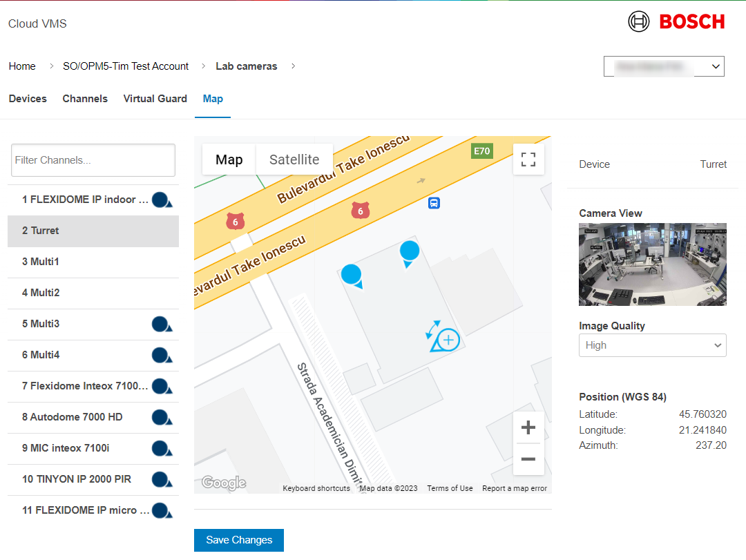746x560 pixels.
Task: Click the fullscreen map toggle icon
Action: click(528, 160)
